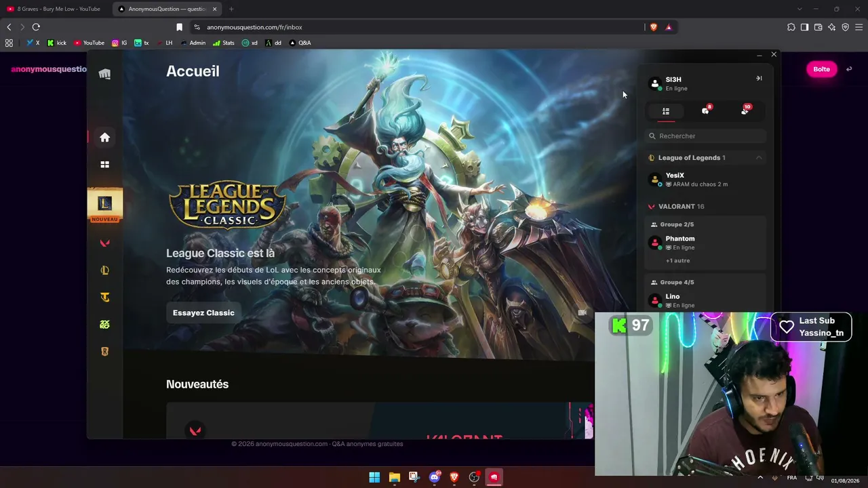Viewport: 868px width, 488px height.
Task: Click the anonymousquestion site logo
Action: coord(49,69)
